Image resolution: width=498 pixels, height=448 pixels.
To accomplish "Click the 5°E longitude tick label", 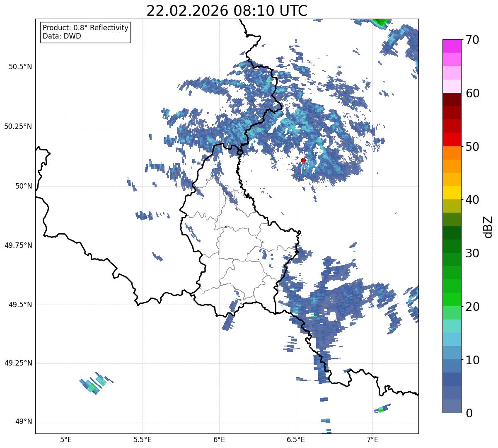I will (66, 439).
